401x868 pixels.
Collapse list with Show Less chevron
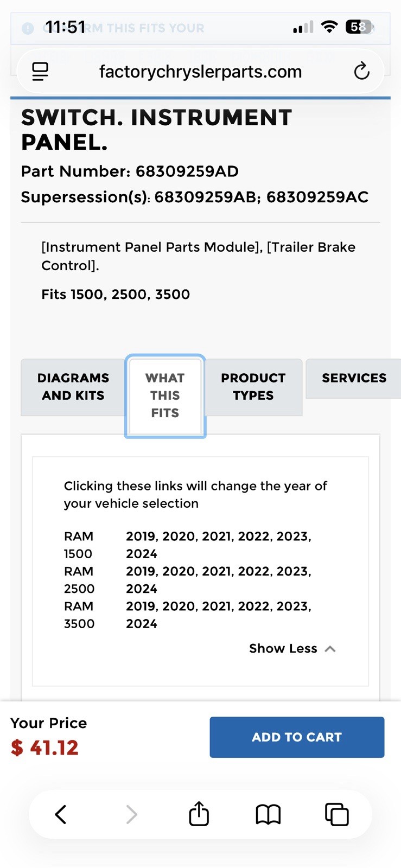click(x=330, y=649)
